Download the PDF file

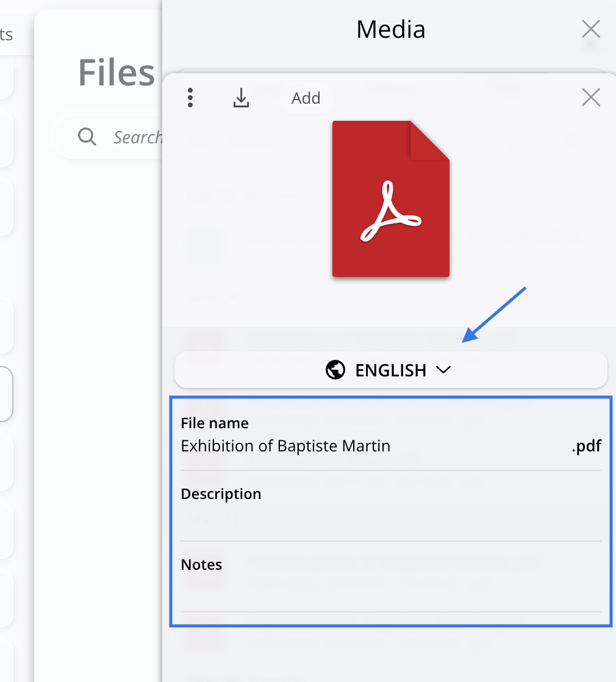242,98
